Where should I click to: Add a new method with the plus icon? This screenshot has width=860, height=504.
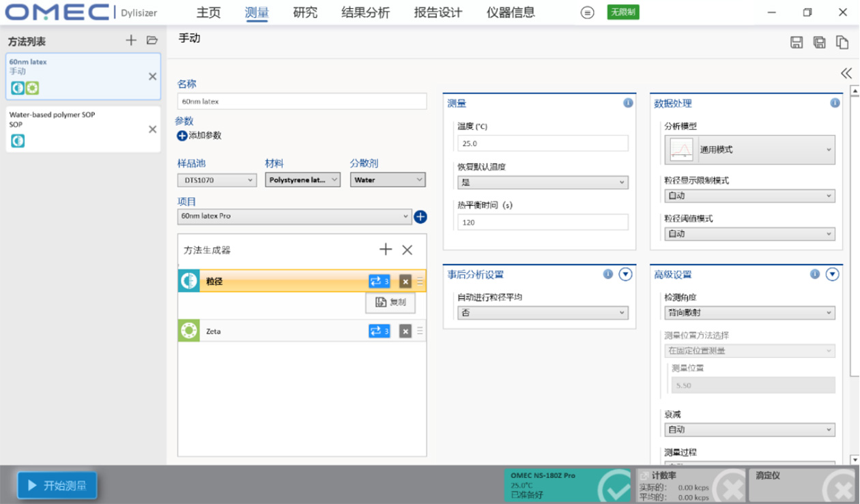coord(130,40)
